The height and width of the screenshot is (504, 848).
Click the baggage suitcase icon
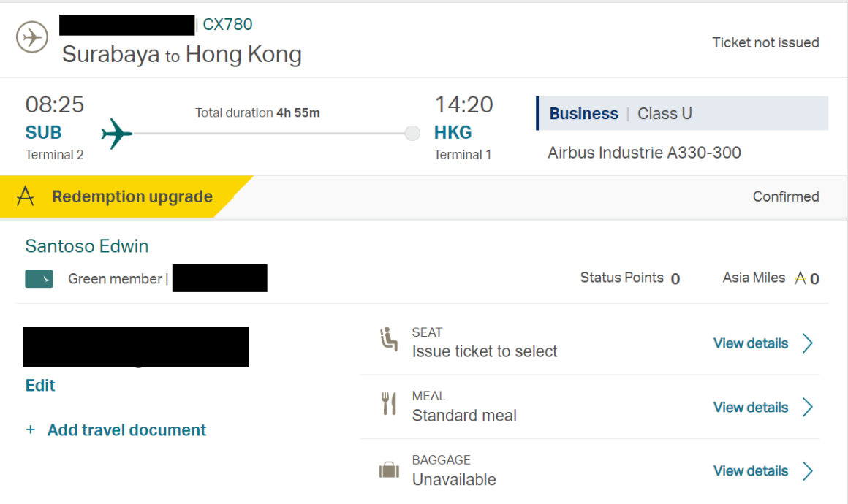coord(389,470)
